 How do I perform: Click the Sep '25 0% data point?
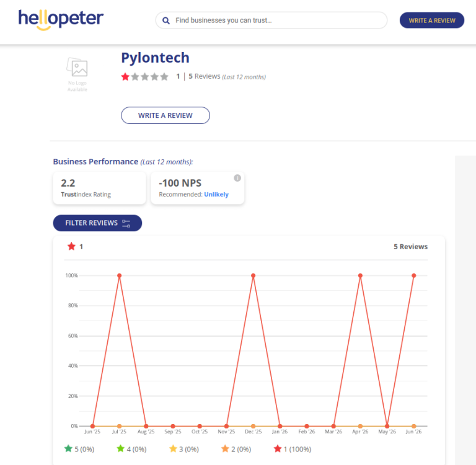(173, 426)
